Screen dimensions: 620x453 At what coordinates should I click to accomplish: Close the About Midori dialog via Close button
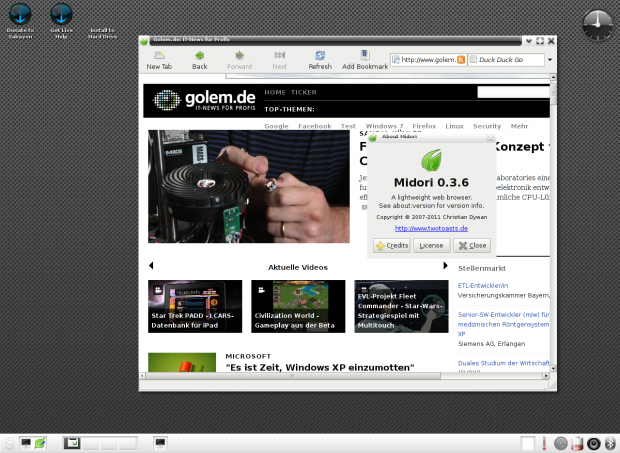pyautogui.click(x=472, y=245)
